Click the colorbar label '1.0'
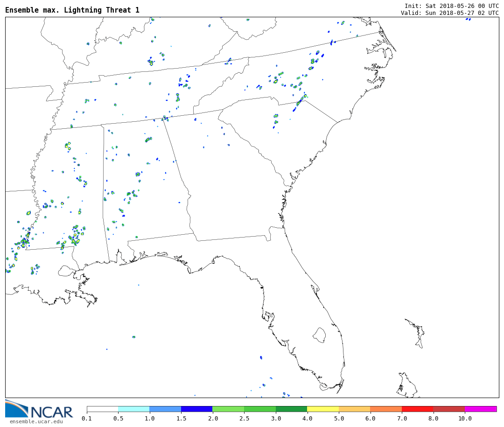The height and width of the screenshot is (427, 504). point(150,418)
